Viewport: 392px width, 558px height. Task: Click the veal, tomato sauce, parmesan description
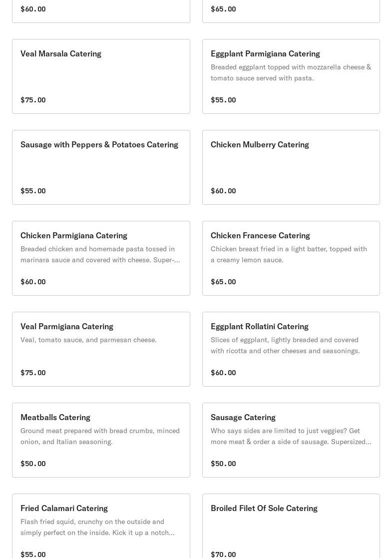click(x=88, y=340)
